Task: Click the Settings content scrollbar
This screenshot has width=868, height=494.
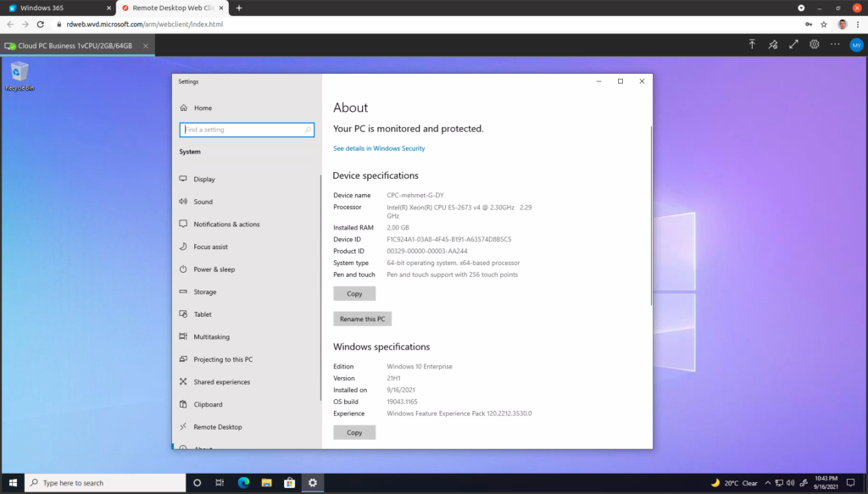Action: [651, 216]
